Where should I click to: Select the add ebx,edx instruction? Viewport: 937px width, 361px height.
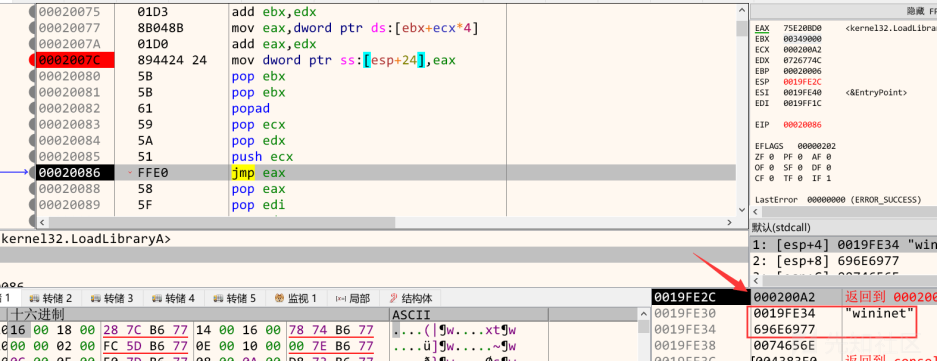274,12
